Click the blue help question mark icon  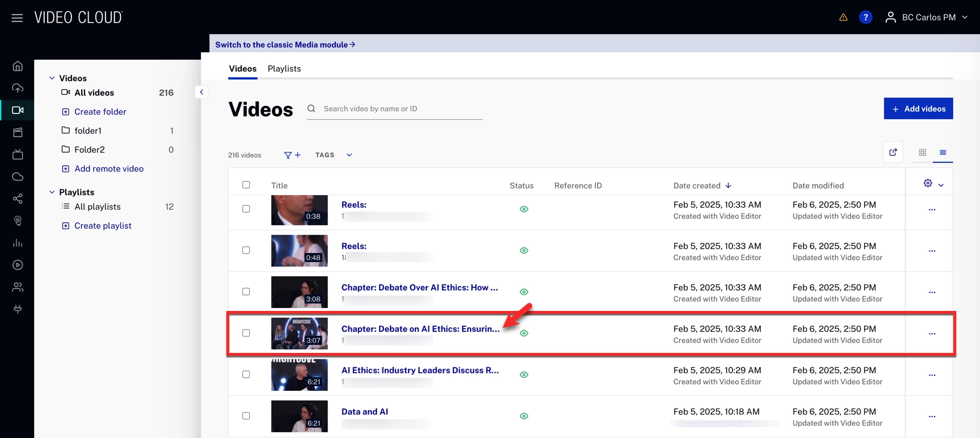tap(865, 18)
